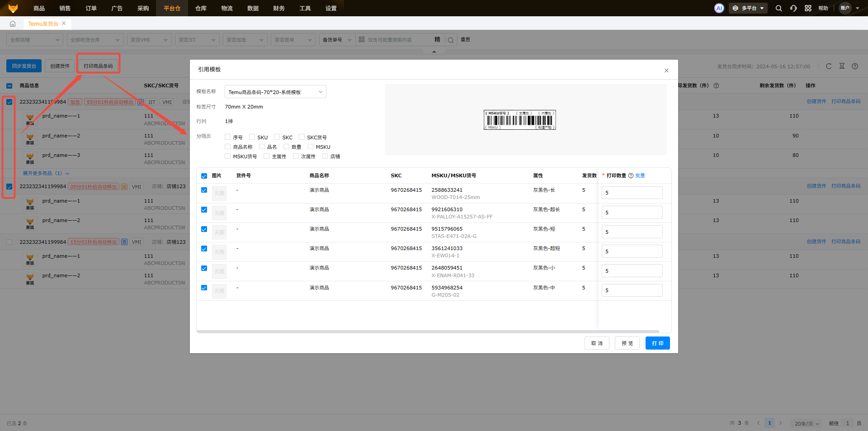Tick the 数量 separator checkbox
Screen dimensions: 868x431
pos(286,147)
